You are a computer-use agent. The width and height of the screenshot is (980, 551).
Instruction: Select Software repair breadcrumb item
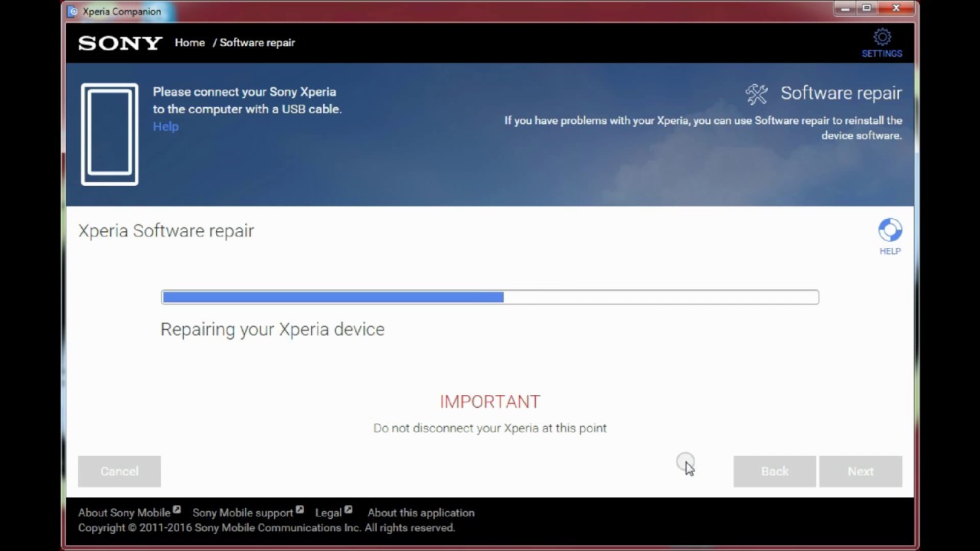click(x=257, y=43)
